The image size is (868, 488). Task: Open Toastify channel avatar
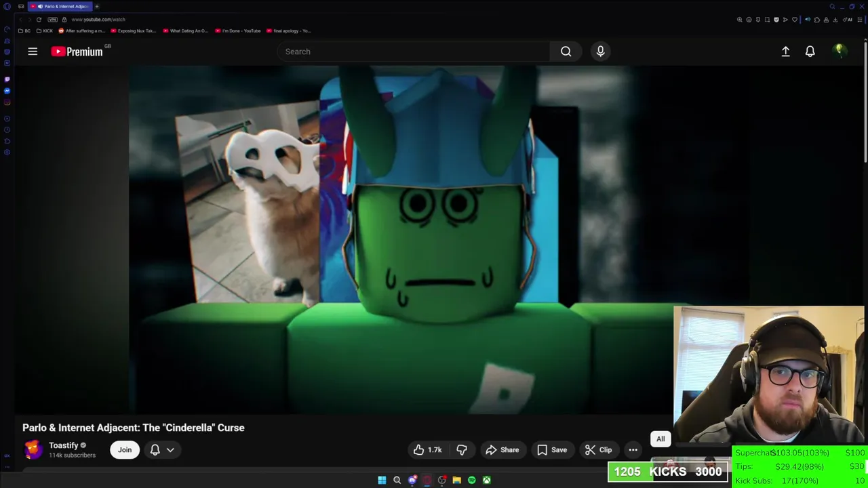33,450
